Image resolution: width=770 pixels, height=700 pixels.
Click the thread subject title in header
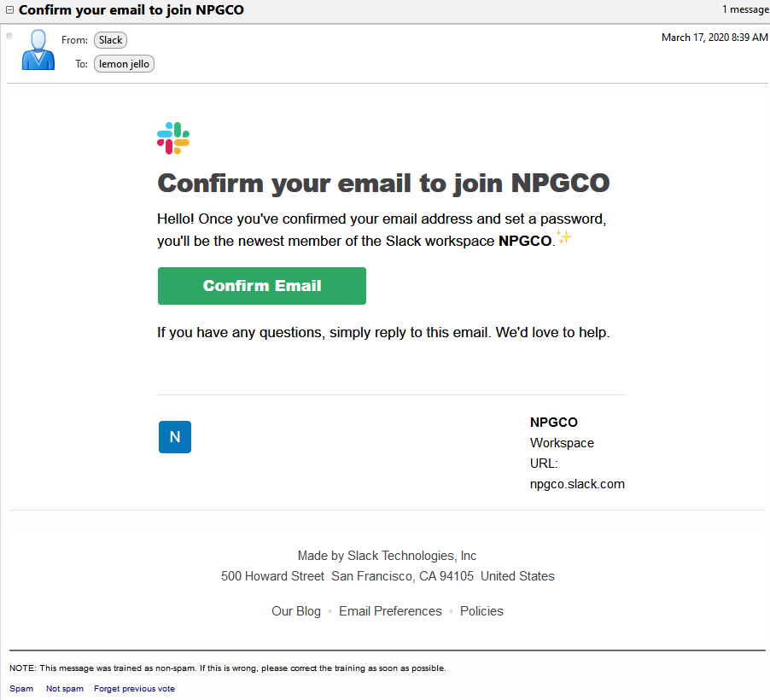click(x=131, y=10)
